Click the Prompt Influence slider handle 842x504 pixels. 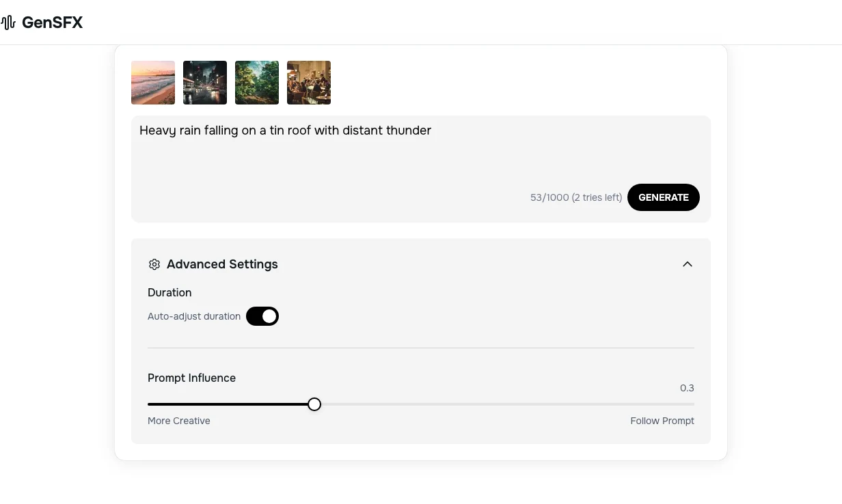(x=314, y=404)
